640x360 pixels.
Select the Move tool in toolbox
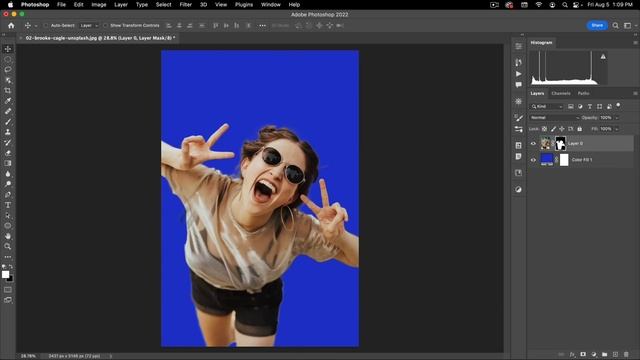(8, 49)
